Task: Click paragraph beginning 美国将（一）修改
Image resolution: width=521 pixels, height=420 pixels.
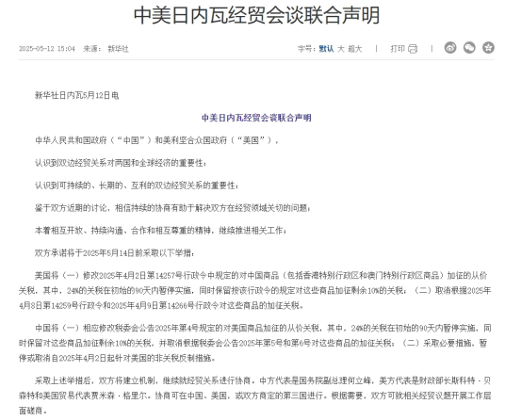Action: (x=255, y=290)
